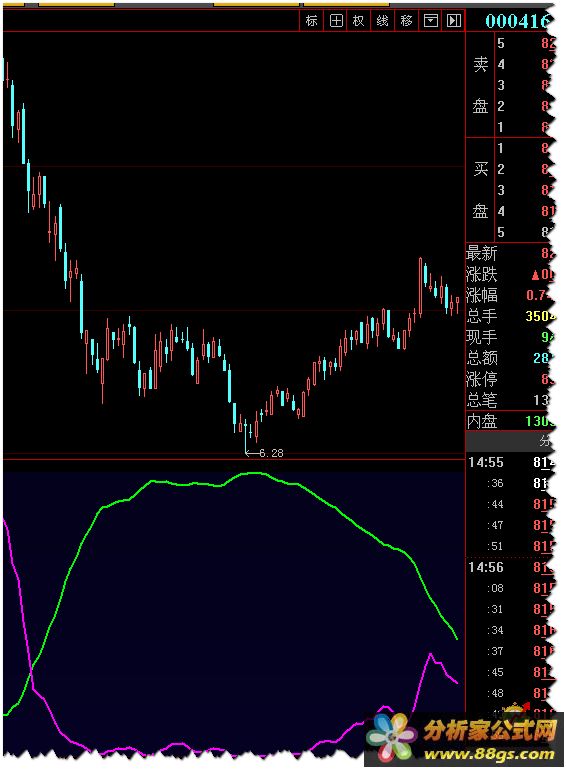Click stock code 000416 header
Screen dimensions: 566x769
click(x=517, y=21)
